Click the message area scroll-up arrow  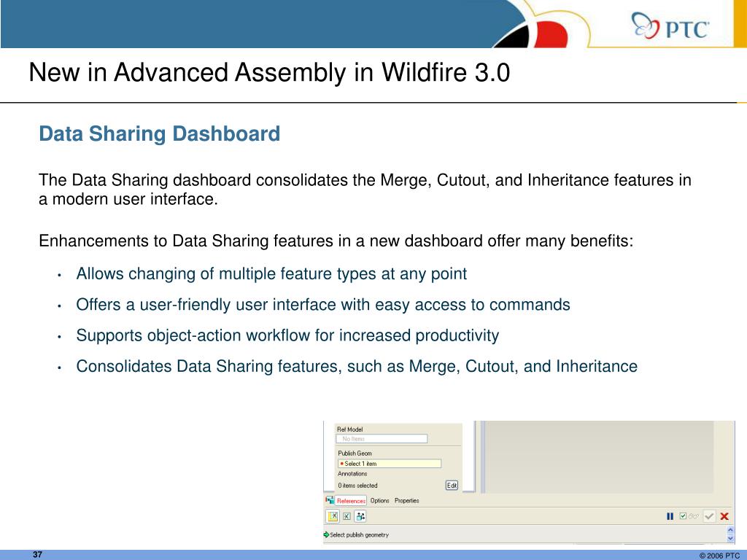(x=730, y=530)
